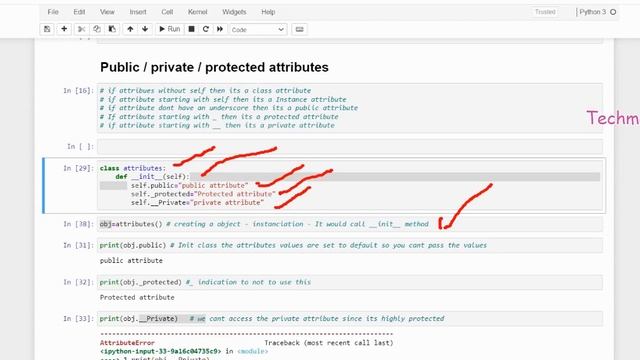Open the View menu
This screenshot has height=360, width=640.
pyautogui.click(x=107, y=12)
